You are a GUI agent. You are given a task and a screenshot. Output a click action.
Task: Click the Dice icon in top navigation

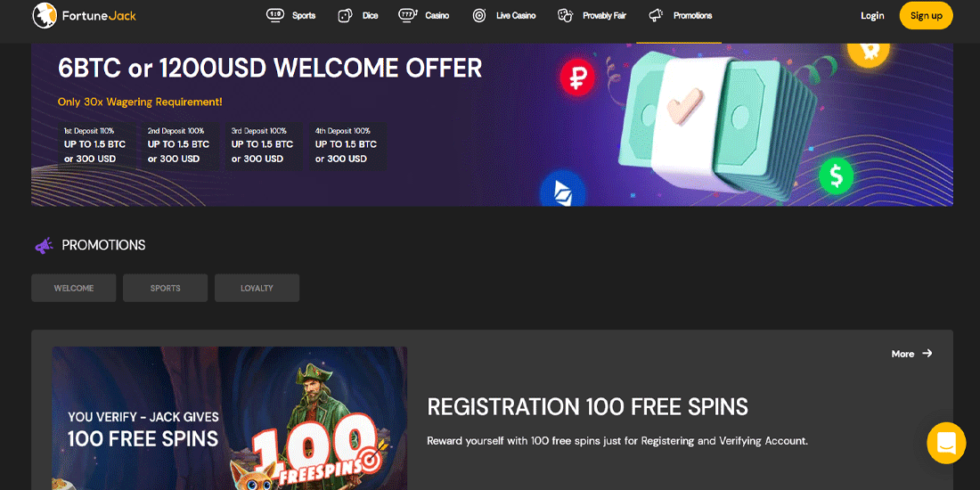[345, 16]
